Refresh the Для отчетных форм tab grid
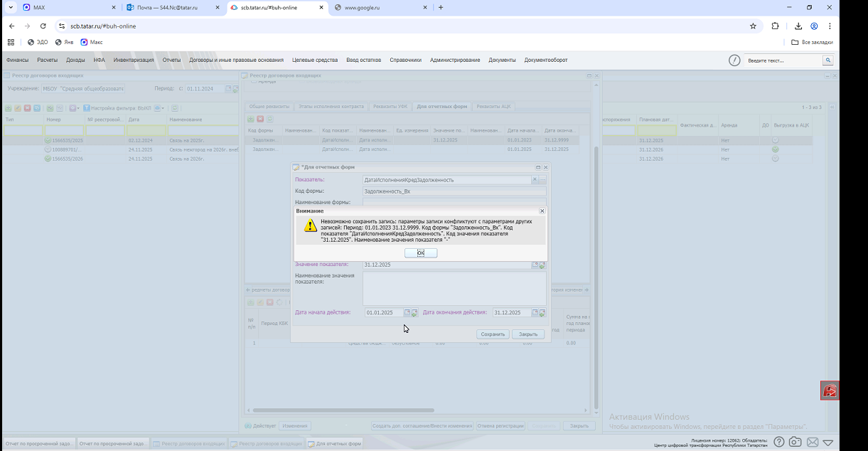The height and width of the screenshot is (451, 868). point(269,119)
